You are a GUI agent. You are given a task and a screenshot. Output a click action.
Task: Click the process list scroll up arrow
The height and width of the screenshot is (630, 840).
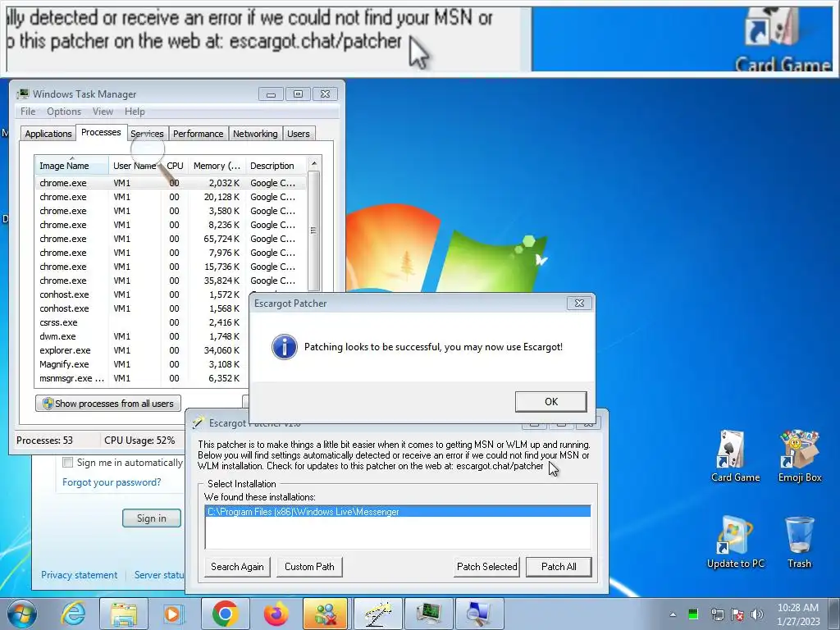click(x=314, y=163)
